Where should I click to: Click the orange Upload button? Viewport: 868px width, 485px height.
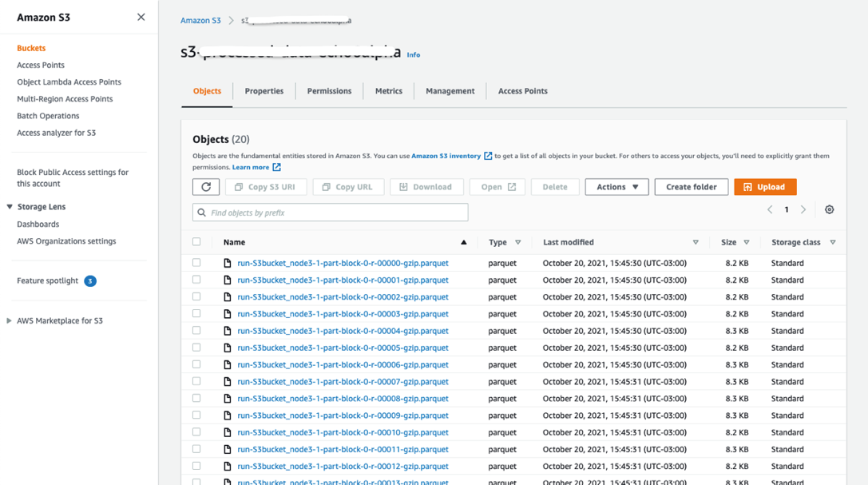click(x=765, y=187)
